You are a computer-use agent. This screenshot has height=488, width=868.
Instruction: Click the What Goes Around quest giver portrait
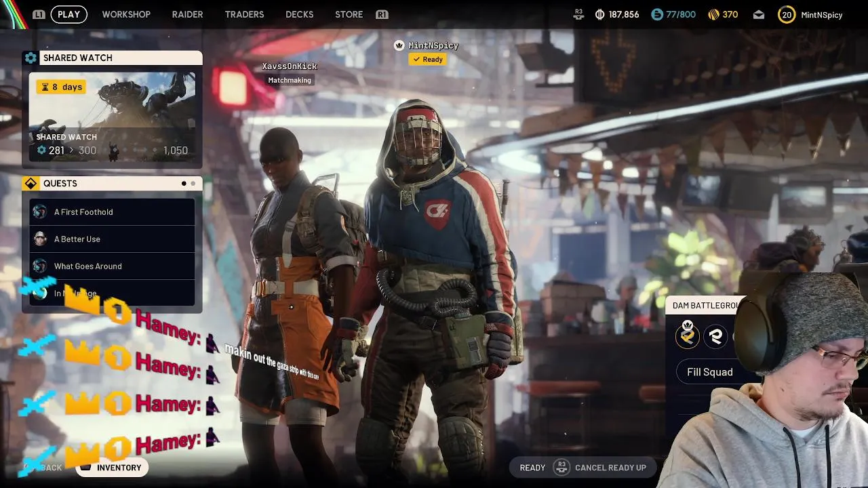pos(40,266)
